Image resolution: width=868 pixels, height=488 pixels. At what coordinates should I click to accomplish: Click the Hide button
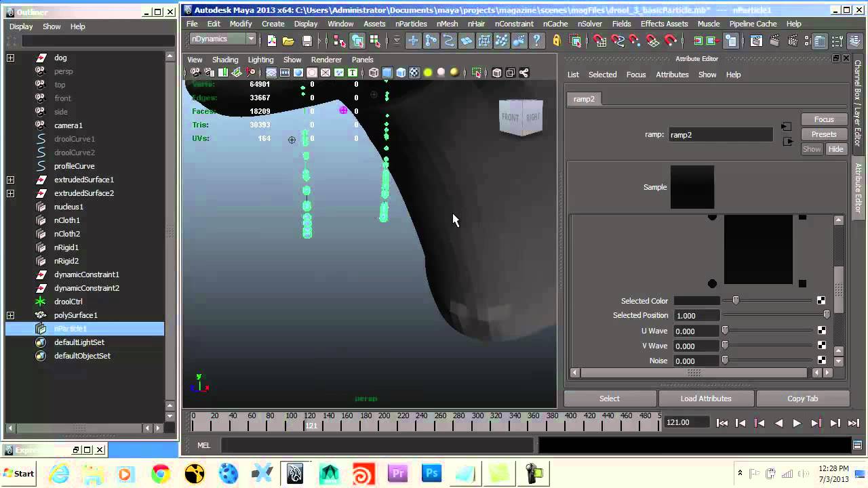click(x=835, y=149)
